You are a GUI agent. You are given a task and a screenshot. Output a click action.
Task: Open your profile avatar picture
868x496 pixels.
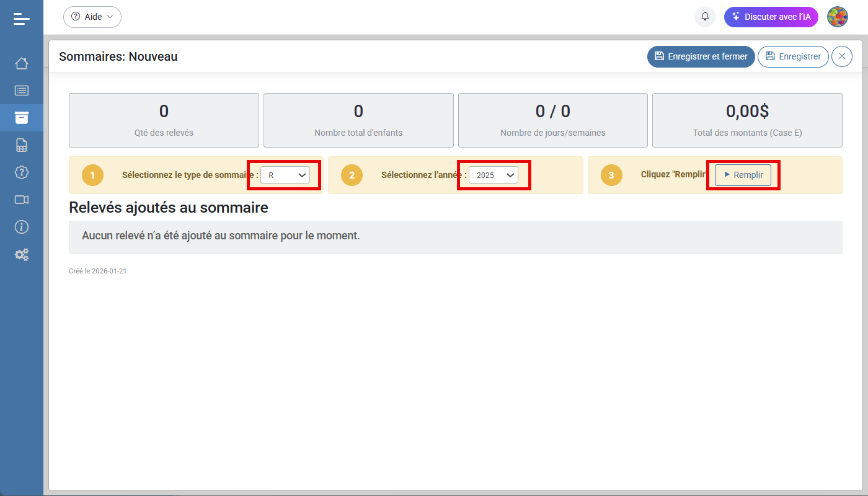click(838, 17)
